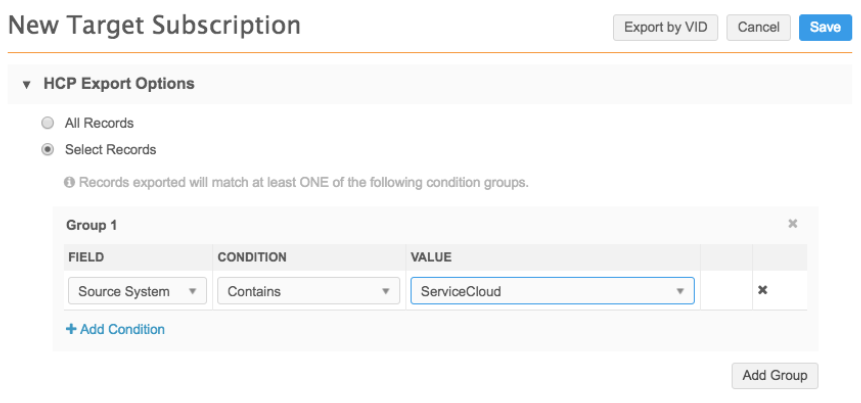The image size is (861, 403).
Task: Cancel the new target subscription
Action: [x=758, y=27]
